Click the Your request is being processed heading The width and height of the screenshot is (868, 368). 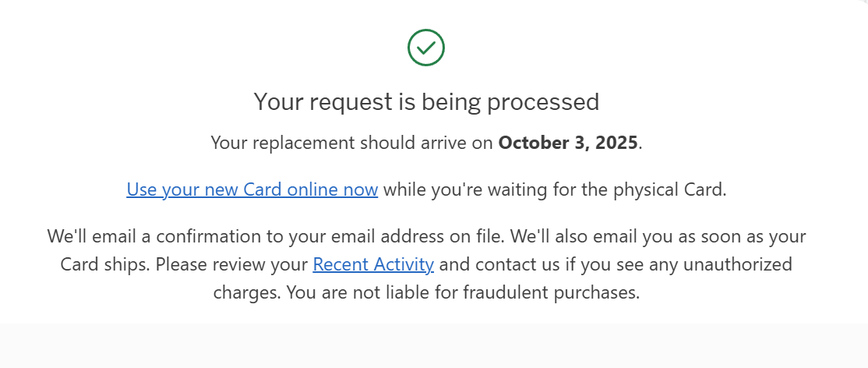tap(426, 102)
